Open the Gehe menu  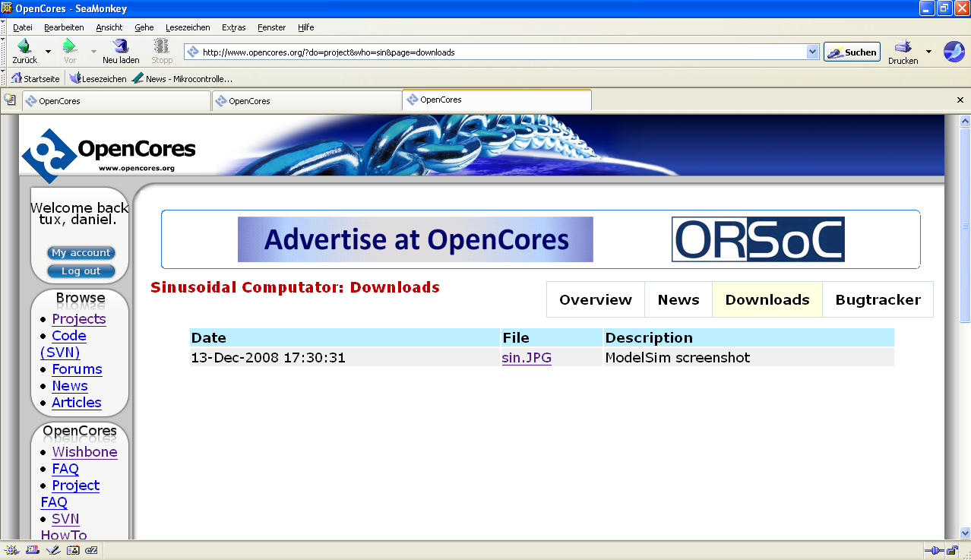click(x=144, y=27)
